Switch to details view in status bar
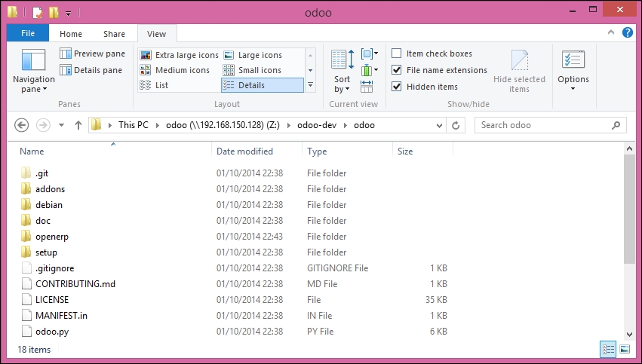This screenshot has width=642, height=364. click(608, 349)
